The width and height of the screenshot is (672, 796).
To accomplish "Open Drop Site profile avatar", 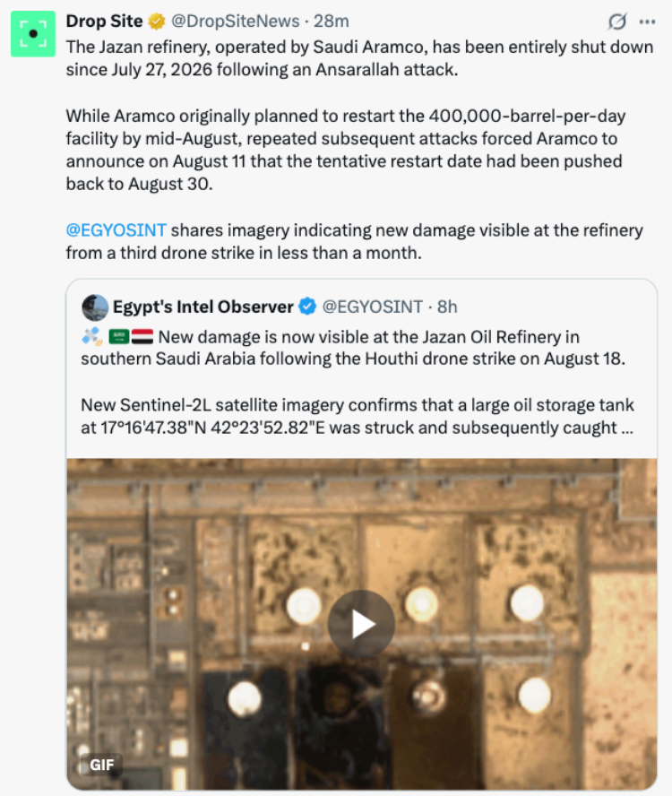I will tap(33, 34).
